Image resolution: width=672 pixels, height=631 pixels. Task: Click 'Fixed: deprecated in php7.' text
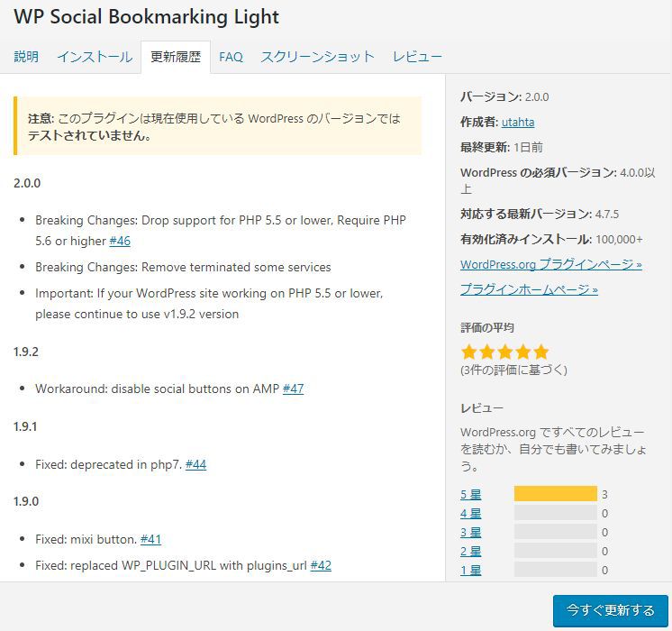(109, 464)
